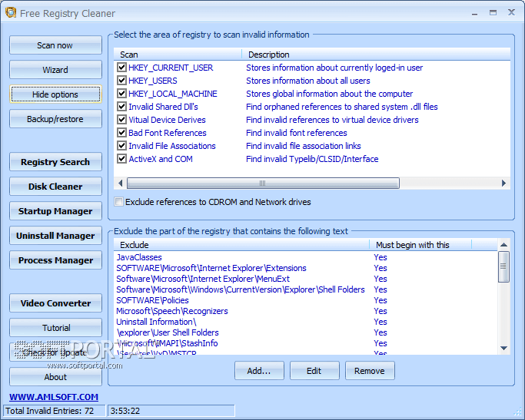This screenshot has width=525, height=420.
Task: Open the Wizard
Action: pos(55,70)
